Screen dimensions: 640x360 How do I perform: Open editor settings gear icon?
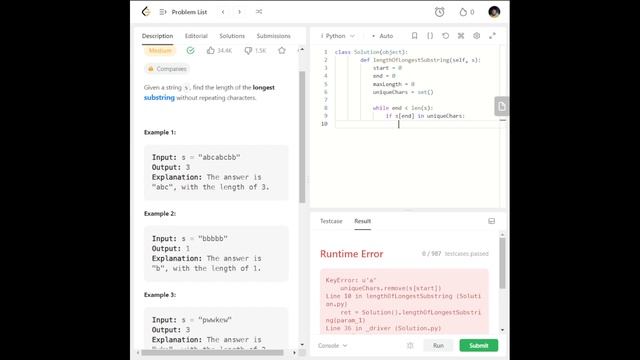pos(476,36)
